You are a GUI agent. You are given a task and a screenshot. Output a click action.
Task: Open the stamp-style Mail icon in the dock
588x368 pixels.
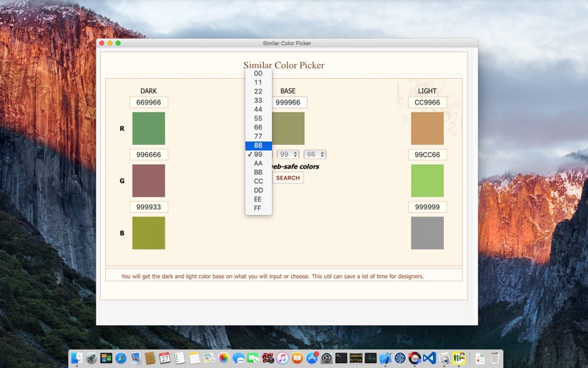(135, 358)
